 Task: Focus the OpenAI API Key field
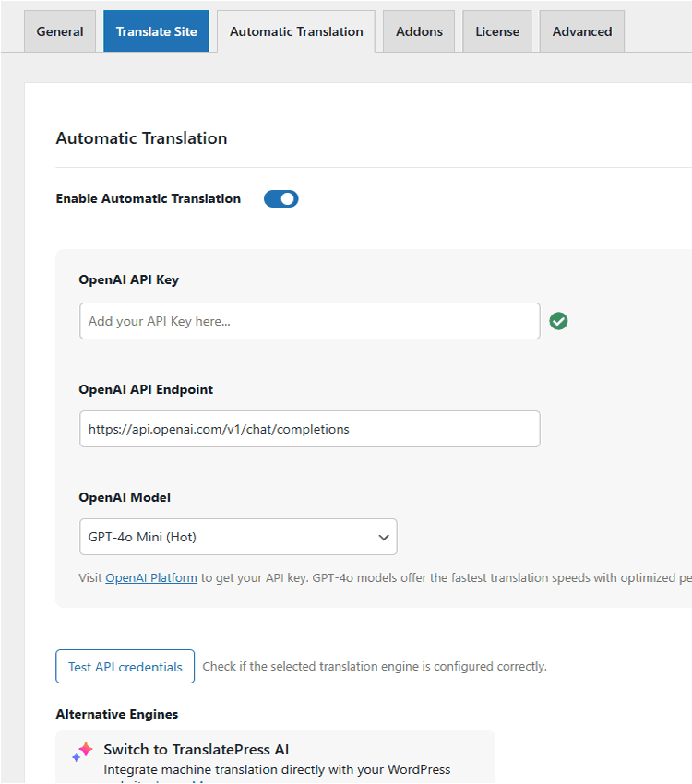[309, 321]
